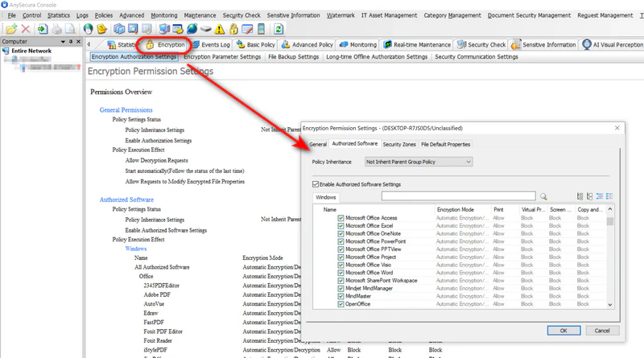Screen dimensions: 644x358
Task: Open the Policies menu
Action: [x=104, y=15]
